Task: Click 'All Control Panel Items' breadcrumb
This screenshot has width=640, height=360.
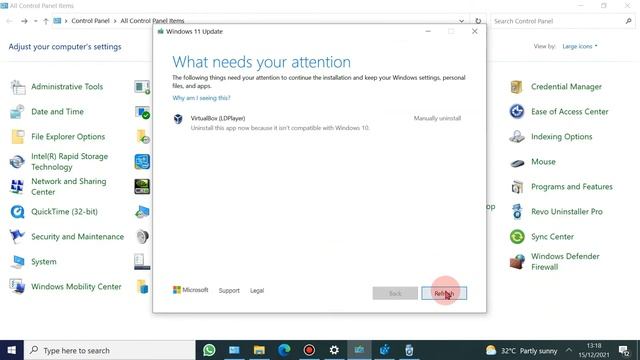Action: [x=152, y=21]
